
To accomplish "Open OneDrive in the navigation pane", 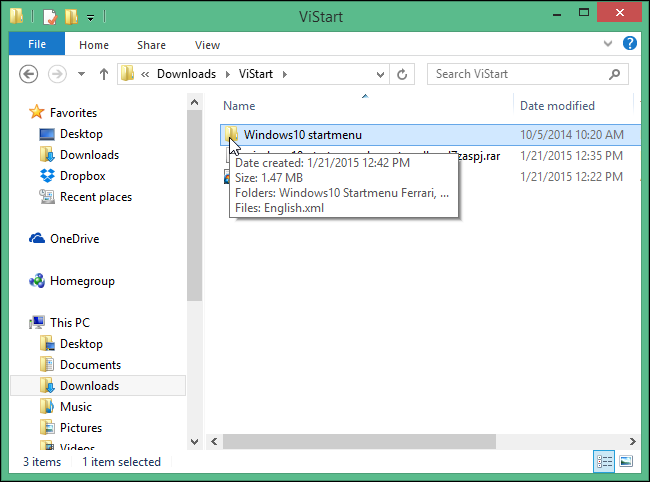I will (75, 239).
